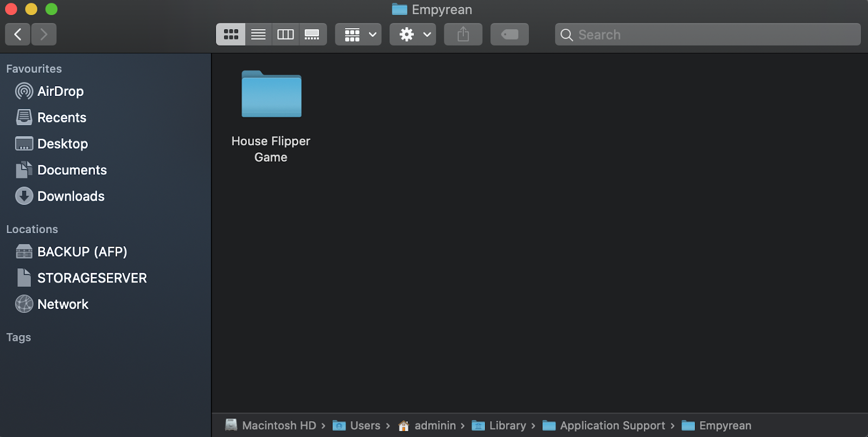Switch to list view
Image resolution: width=868 pixels, height=437 pixels.
[258, 35]
